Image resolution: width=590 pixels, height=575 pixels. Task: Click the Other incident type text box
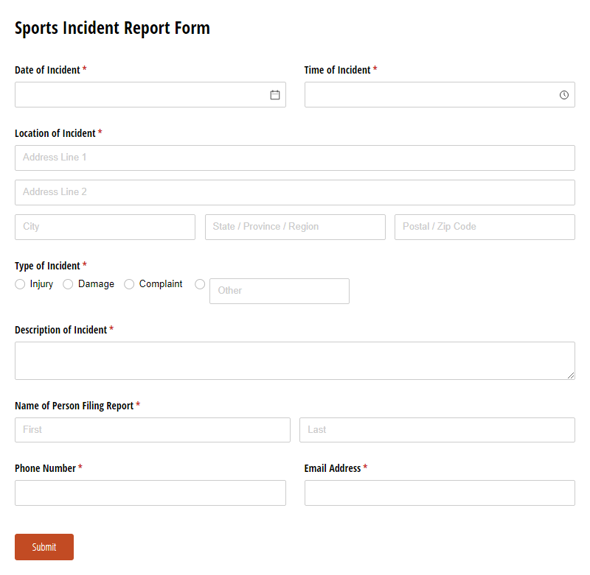click(279, 291)
